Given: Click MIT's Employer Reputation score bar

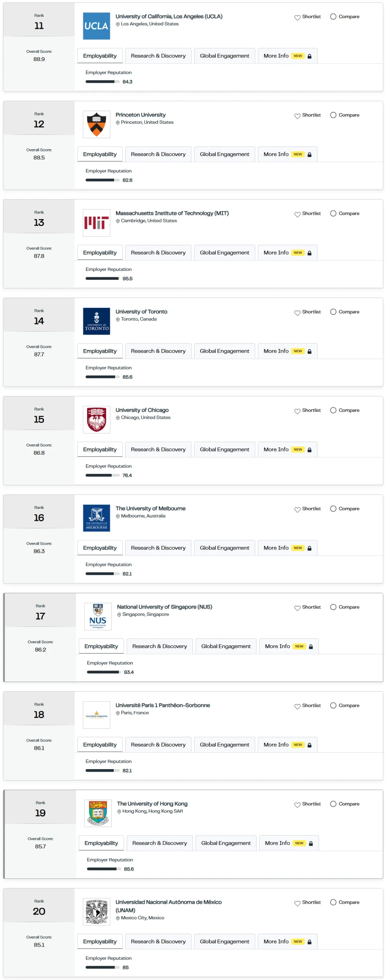Looking at the screenshot, I should (102, 278).
